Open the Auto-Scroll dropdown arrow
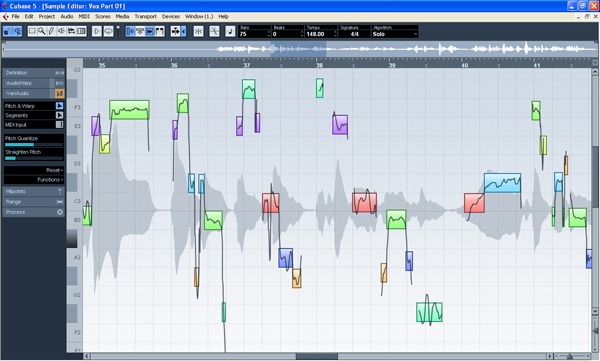Image resolution: width=600 pixels, height=361 pixels. point(184,31)
